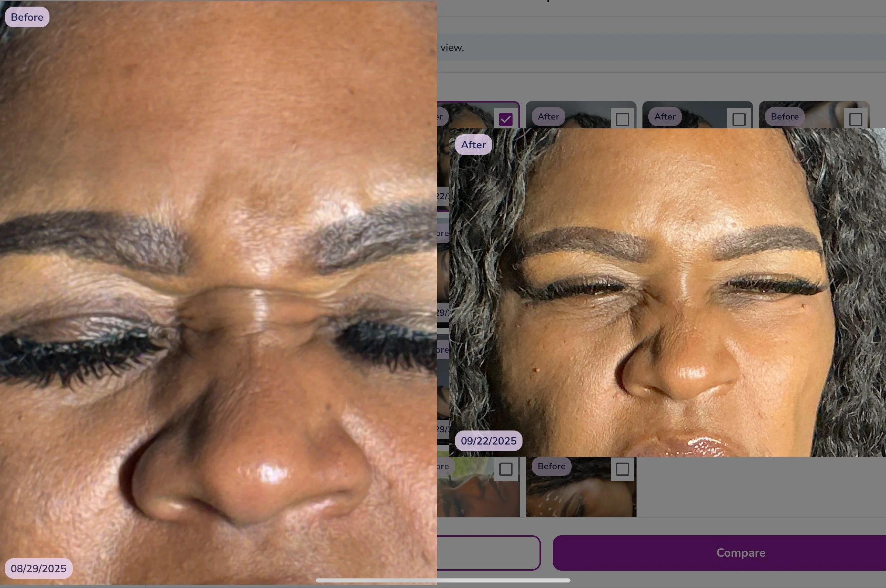Tap the home indicator bar at bottom
This screenshot has width=886, height=588.
[443, 581]
